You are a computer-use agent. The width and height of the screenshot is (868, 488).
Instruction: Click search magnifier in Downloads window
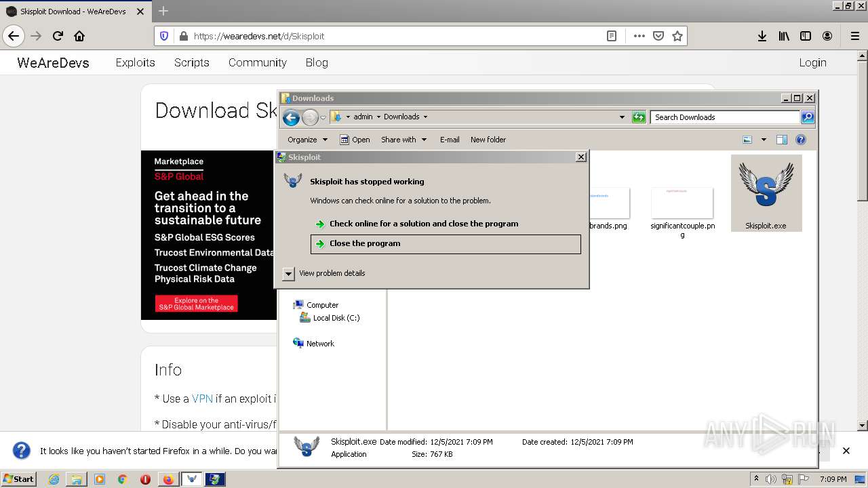[807, 117]
